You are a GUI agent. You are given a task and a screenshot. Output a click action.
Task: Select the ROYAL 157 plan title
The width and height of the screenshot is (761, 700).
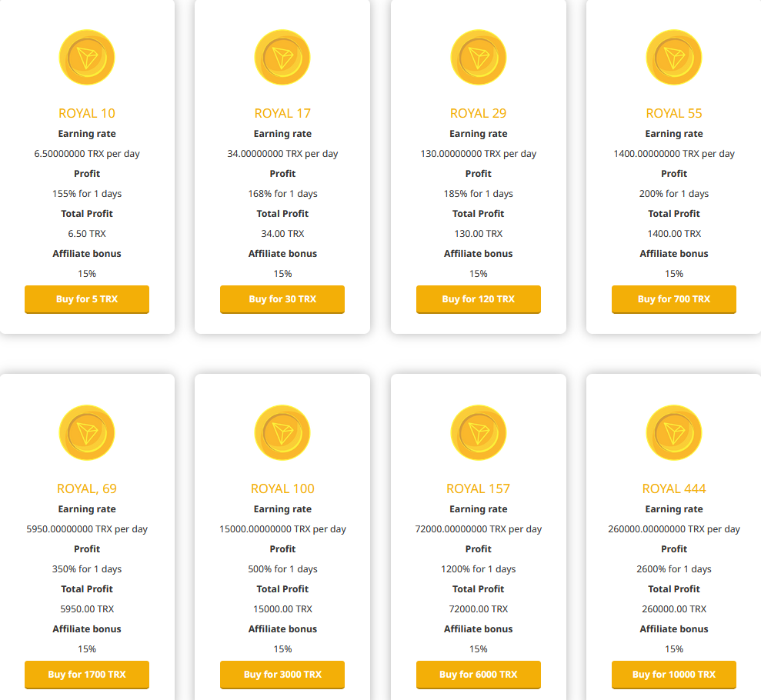click(478, 489)
